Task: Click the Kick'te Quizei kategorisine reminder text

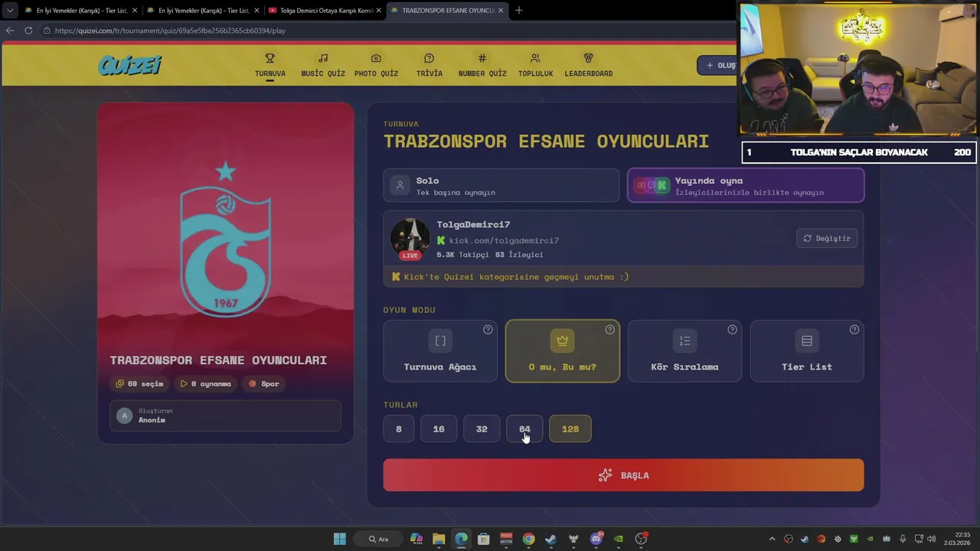Action: coord(516,276)
